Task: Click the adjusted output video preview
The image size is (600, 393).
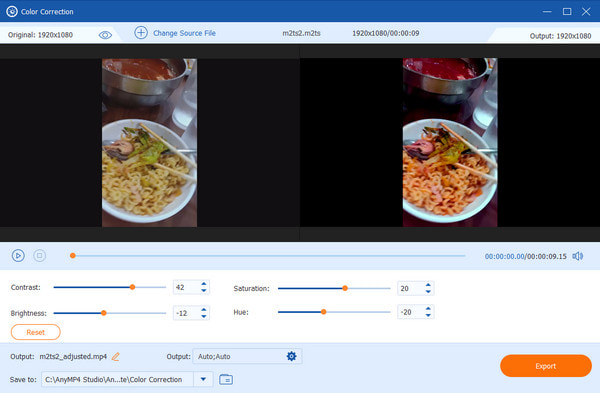Action: click(x=450, y=142)
